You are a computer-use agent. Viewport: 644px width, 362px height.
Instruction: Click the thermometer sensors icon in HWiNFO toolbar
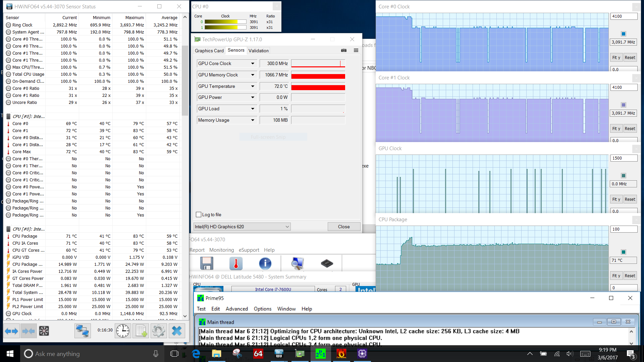tap(236, 263)
